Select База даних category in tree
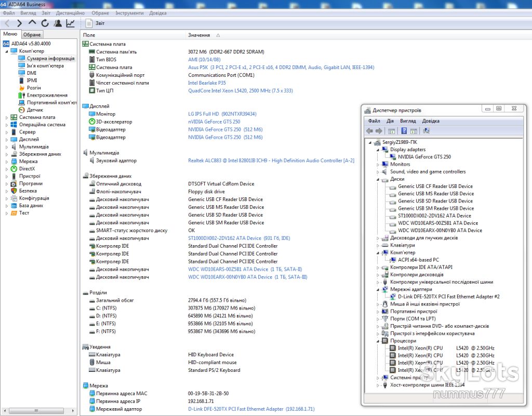The width and height of the screenshot is (532, 416). point(31,206)
